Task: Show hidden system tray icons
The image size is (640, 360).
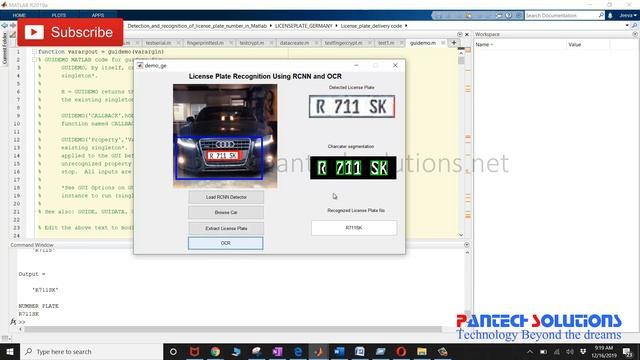Action: (x=530, y=351)
